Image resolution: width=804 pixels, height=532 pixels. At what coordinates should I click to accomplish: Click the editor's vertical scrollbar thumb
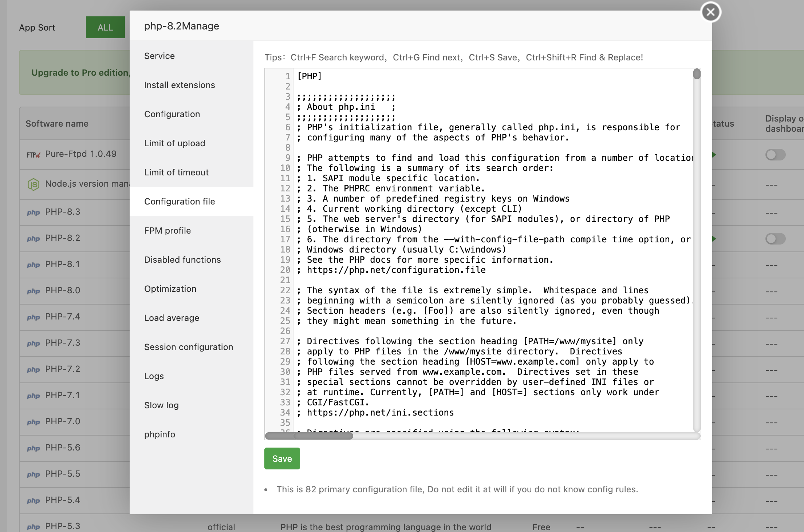pyautogui.click(x=697, y=74)
